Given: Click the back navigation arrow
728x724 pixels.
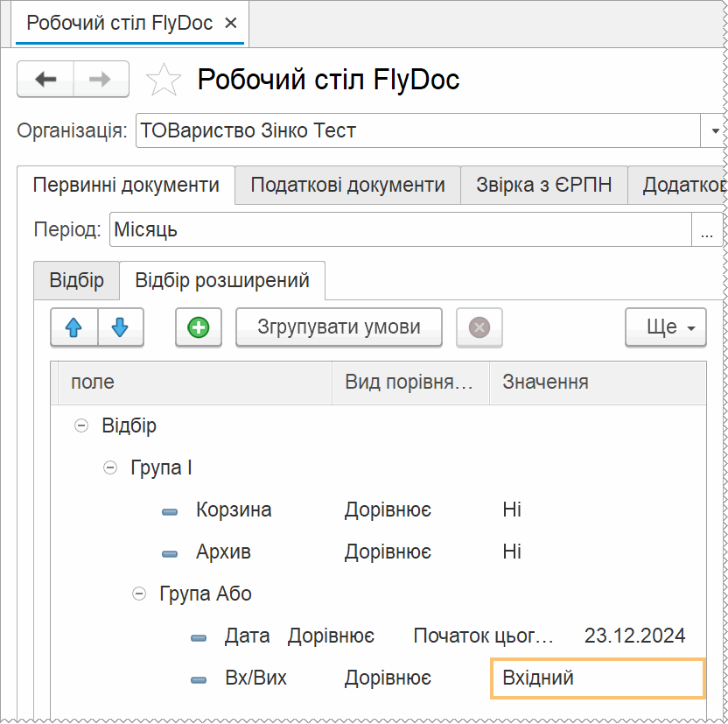Looking at the screenshot, I should point(45,80).
